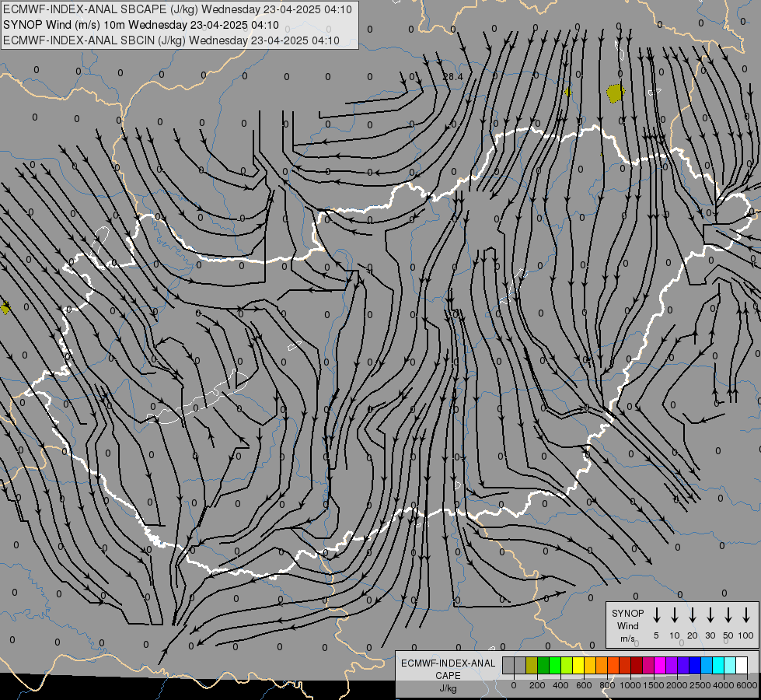Click the wind legend speed value 5
Image resolution: width=761 pixels, height=700 pixels.
[656, 635]
